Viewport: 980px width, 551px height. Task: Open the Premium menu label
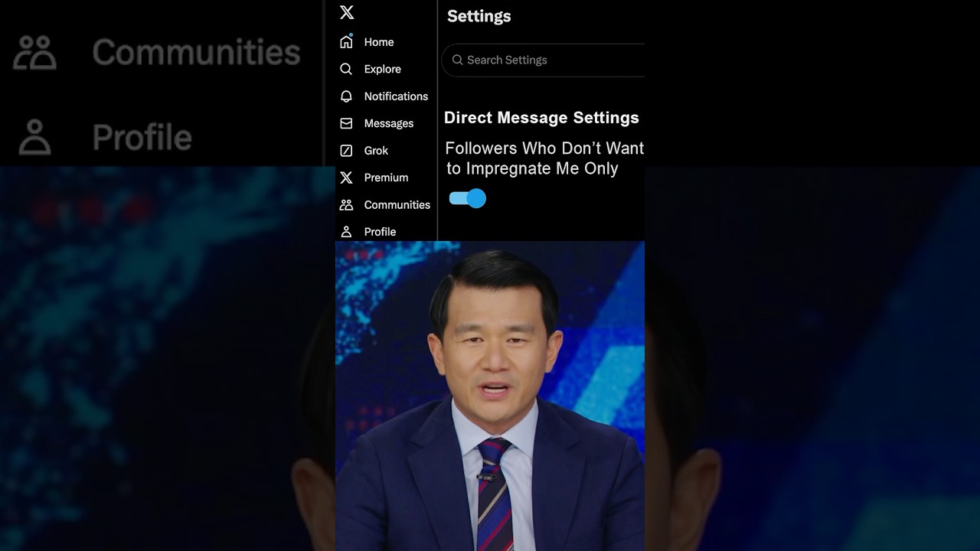pyautogui.click(x=386, y=178)
